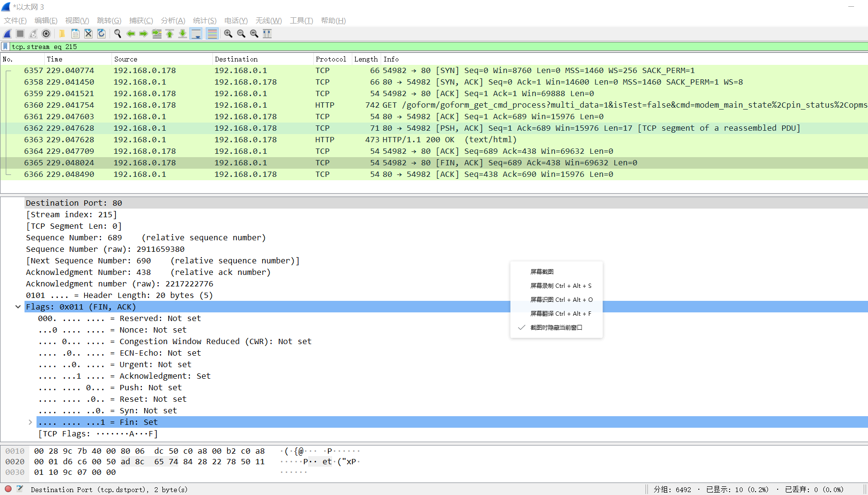Open capture options gear icon

click(46, 34)
